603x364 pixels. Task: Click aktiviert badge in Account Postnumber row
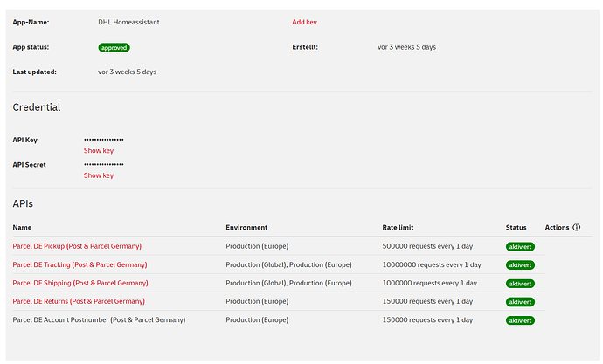520,321
